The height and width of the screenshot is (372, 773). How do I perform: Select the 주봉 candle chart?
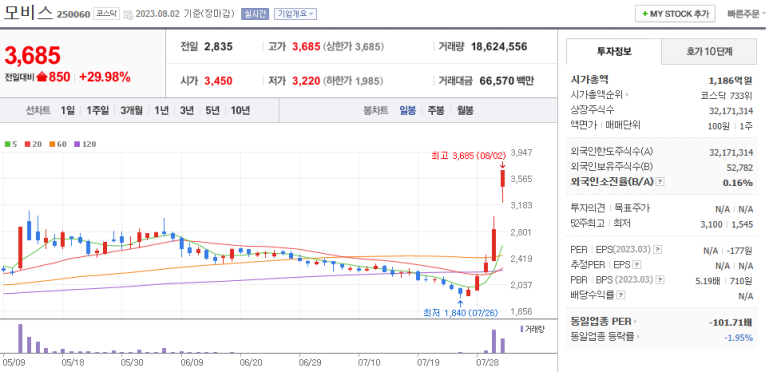coord(436,110)
